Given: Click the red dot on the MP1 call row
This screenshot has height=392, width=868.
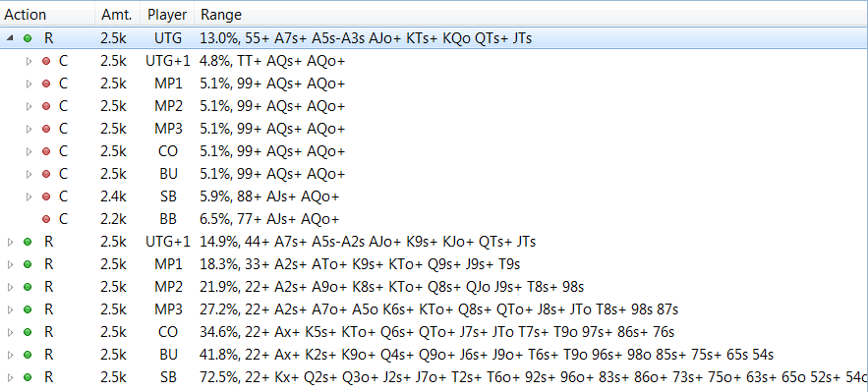Looking at the screenshot, I should (46, 84).
